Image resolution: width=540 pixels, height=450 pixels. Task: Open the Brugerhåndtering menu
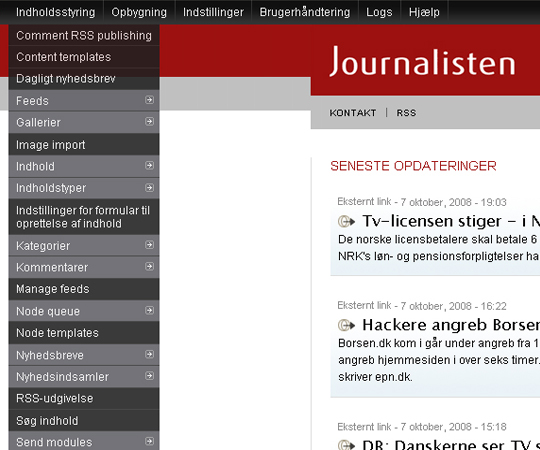[x=305, y=12]
